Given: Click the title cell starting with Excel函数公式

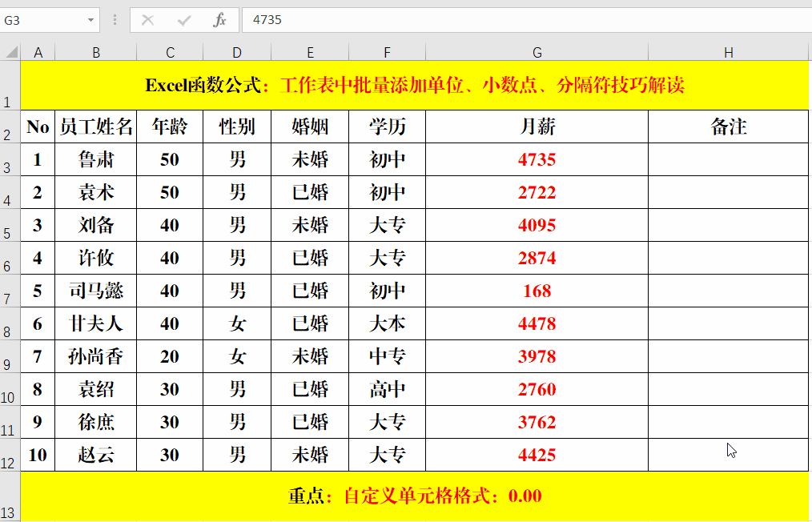Looking at the screenshot, I should pos(414,85).
